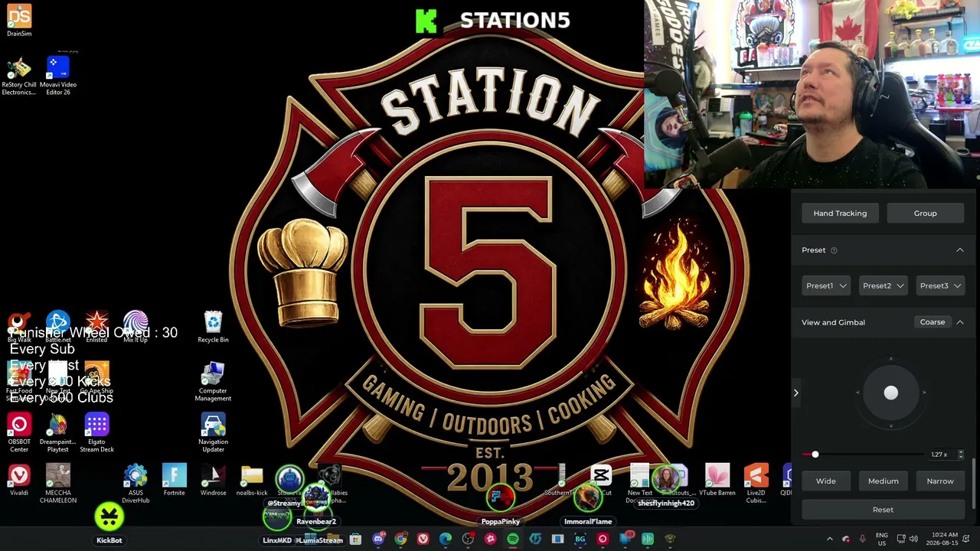Open the Recycle Bin

click(x=213, y=327)
